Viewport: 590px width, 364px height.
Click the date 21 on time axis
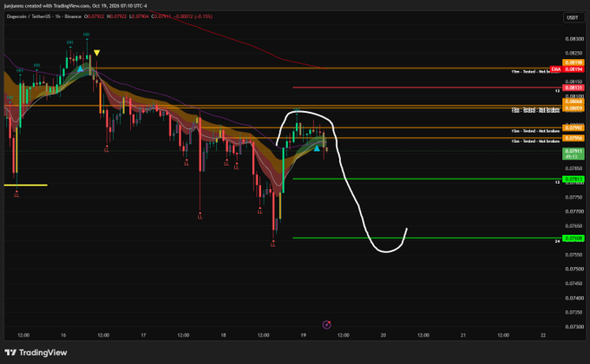(x=463, y=335)
